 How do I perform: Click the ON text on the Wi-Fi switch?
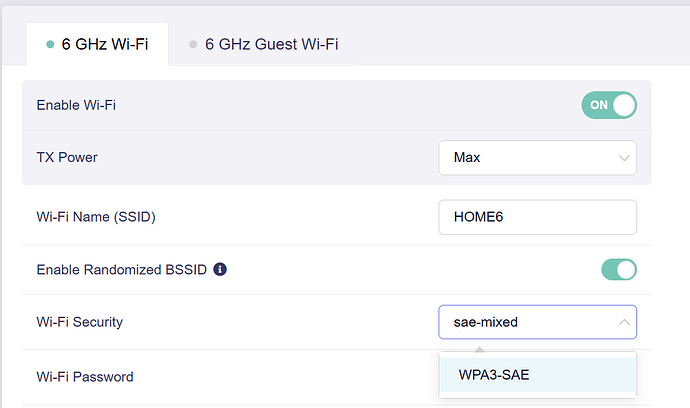point(599,105)
